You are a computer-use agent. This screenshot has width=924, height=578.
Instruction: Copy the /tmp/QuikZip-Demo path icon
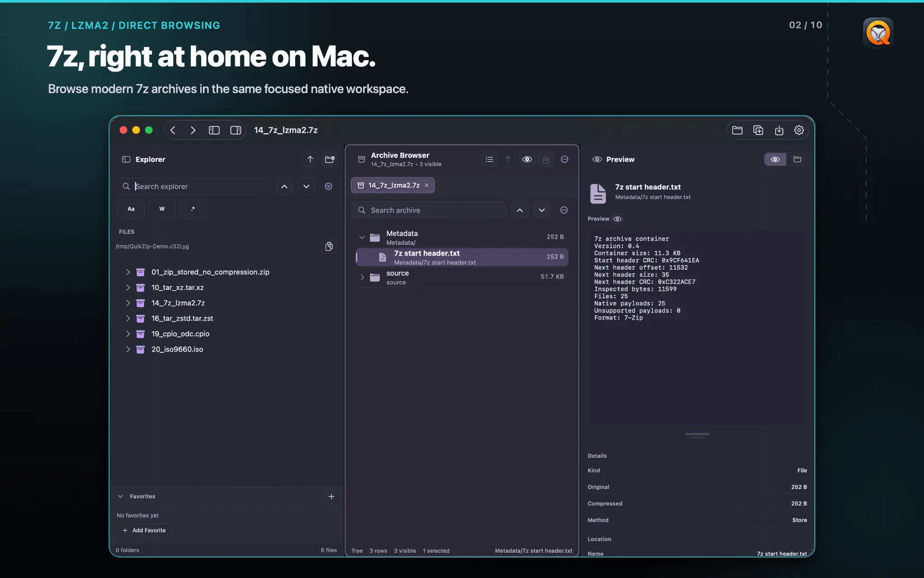(329, 247)
